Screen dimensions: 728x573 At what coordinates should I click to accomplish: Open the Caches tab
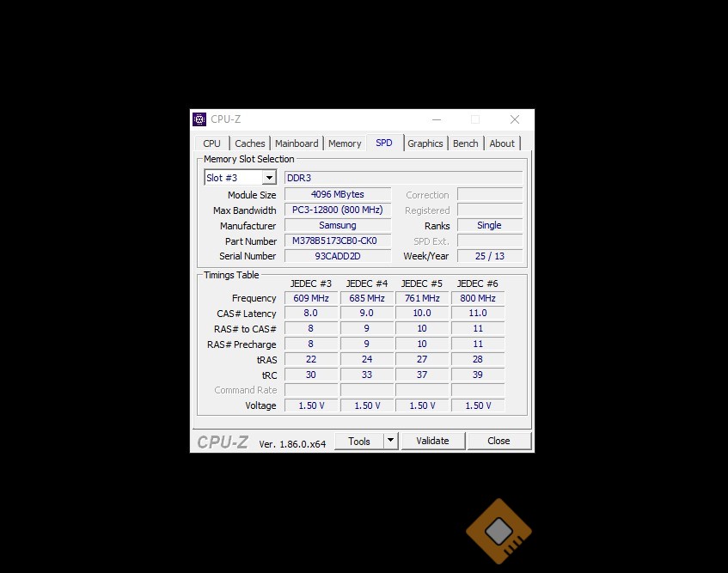tap(250, 143)
